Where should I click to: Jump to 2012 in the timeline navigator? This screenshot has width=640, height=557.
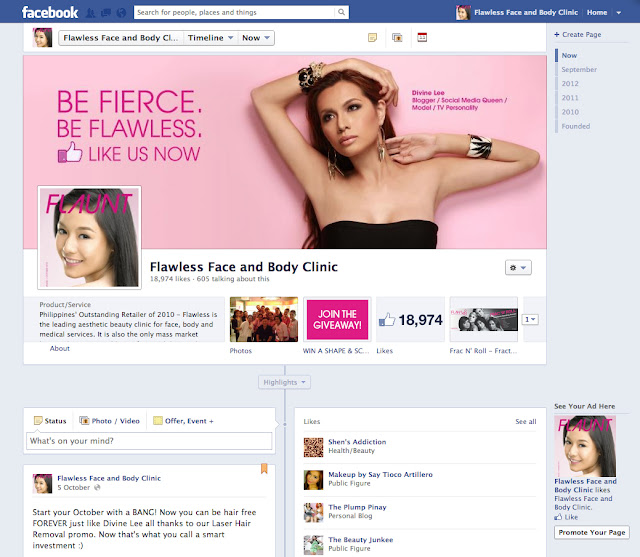click(x=570, y=84)
